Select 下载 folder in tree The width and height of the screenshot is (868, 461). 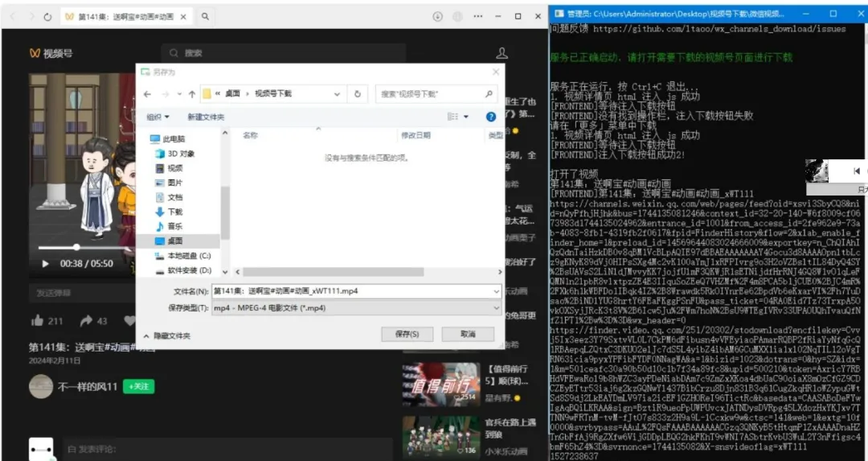[169, 212]
